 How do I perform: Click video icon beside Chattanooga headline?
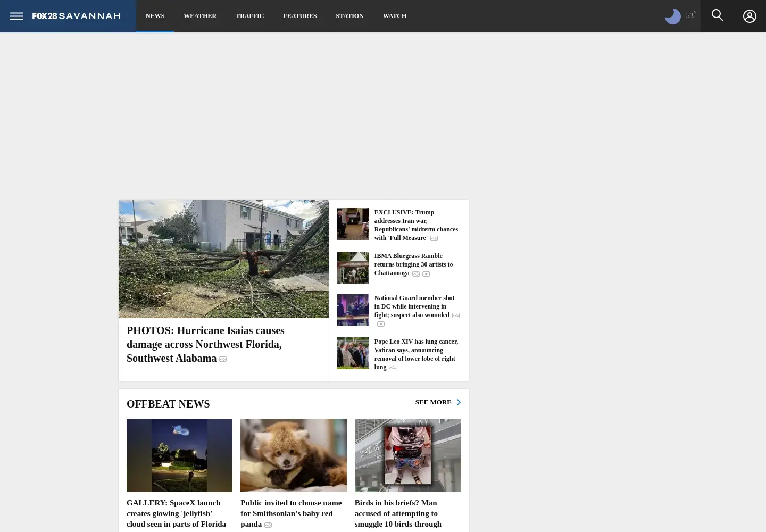pyautogui.click(x=426, y=274)
